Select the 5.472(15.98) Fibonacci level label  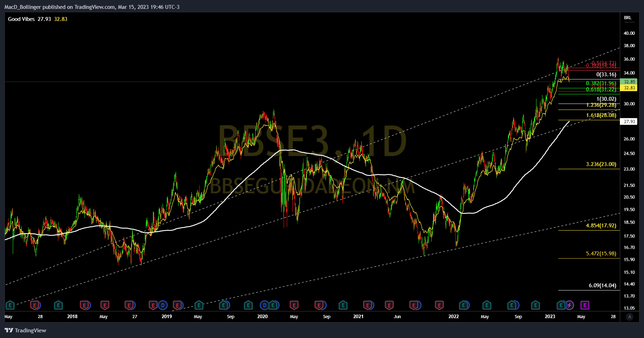tap(601, 254)
